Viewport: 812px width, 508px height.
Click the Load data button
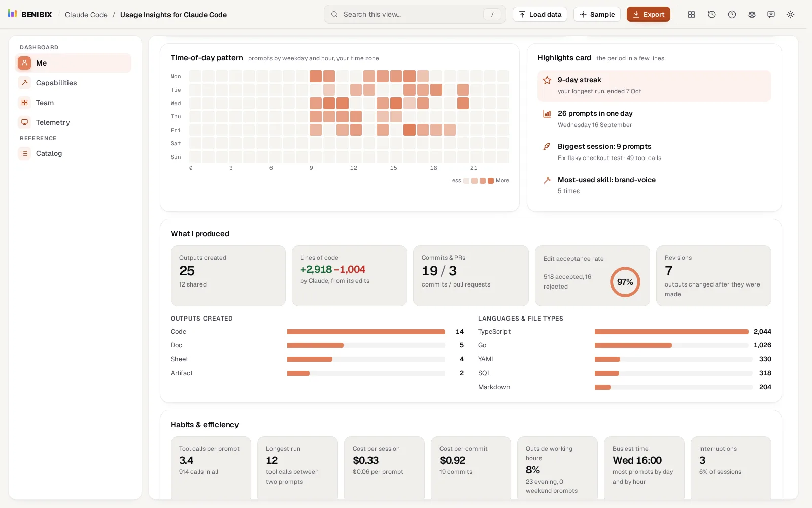click(x=540, y=14)
